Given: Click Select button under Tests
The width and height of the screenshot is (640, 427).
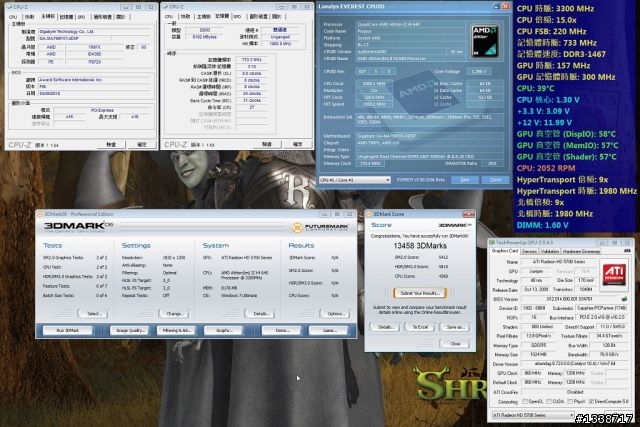Looking at the screenshot, I should pos(93,314).
